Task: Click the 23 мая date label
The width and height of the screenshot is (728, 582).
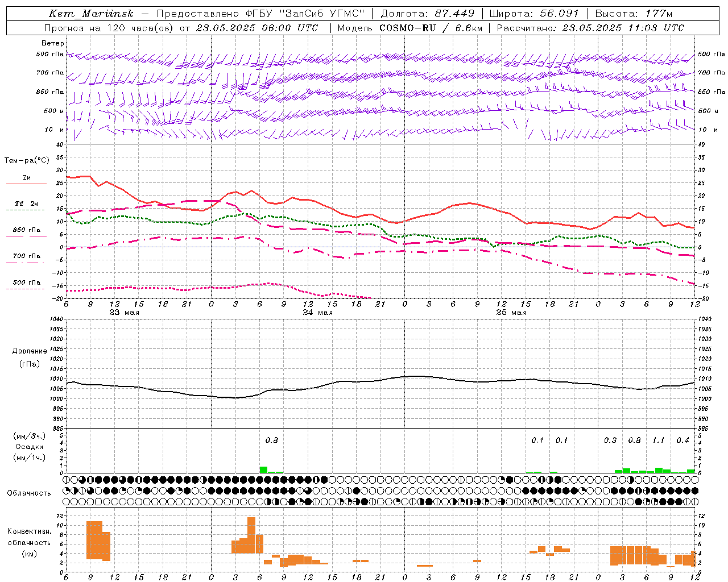Action: [x=124, y=313]
